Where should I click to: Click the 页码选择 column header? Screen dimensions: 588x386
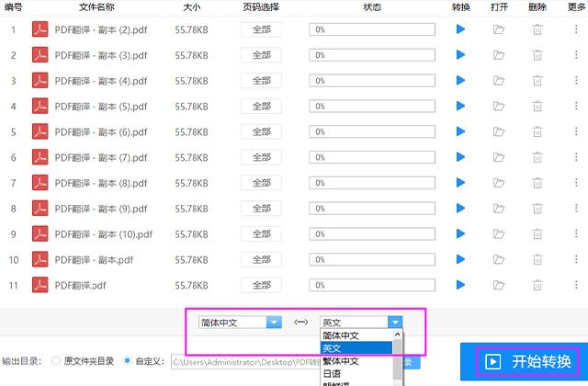[x=261, y=6]
